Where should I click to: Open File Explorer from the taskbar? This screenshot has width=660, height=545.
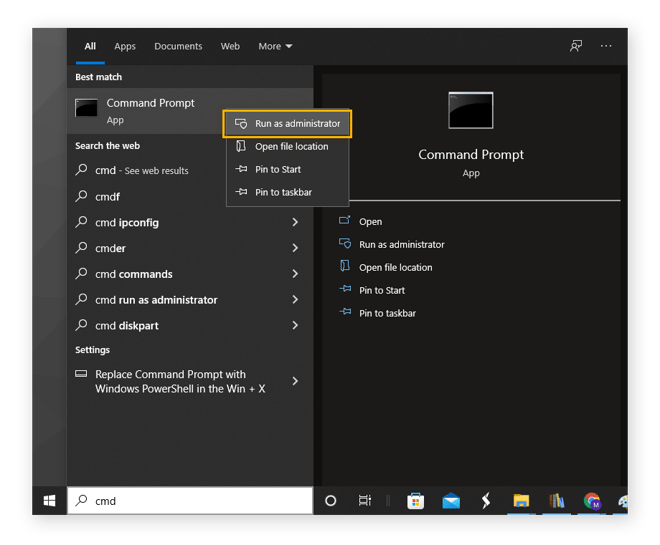point(520,501)
